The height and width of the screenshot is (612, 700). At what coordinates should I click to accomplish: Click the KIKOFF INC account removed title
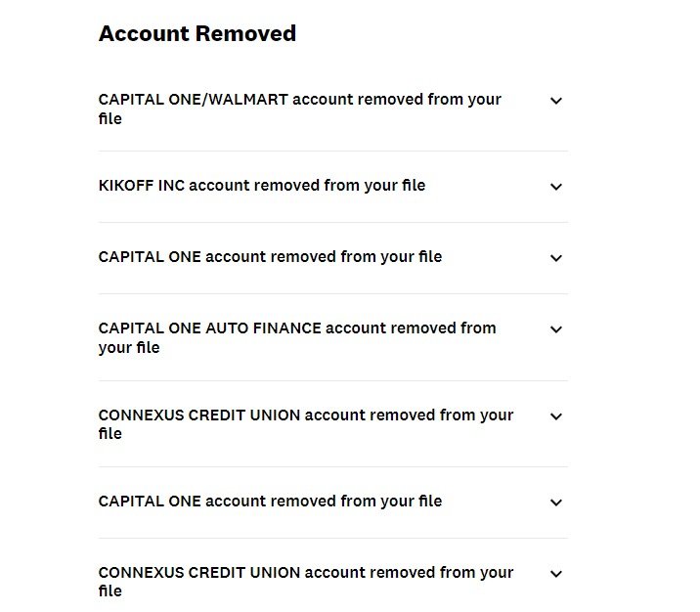[x=262, y=185]
